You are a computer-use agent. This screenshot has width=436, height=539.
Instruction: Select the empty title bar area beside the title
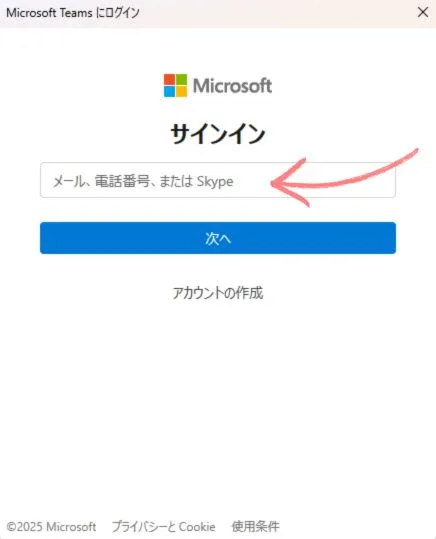[x=275, y=13]
